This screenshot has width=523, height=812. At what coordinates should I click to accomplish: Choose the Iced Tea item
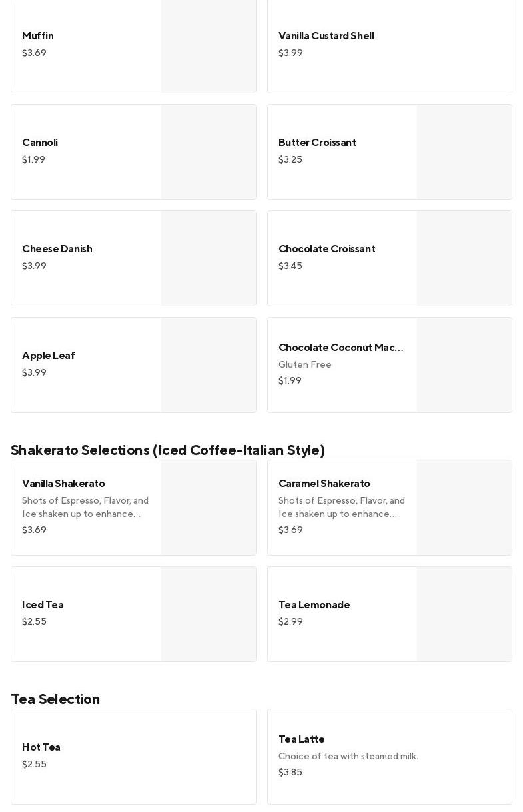pos(43,605)
